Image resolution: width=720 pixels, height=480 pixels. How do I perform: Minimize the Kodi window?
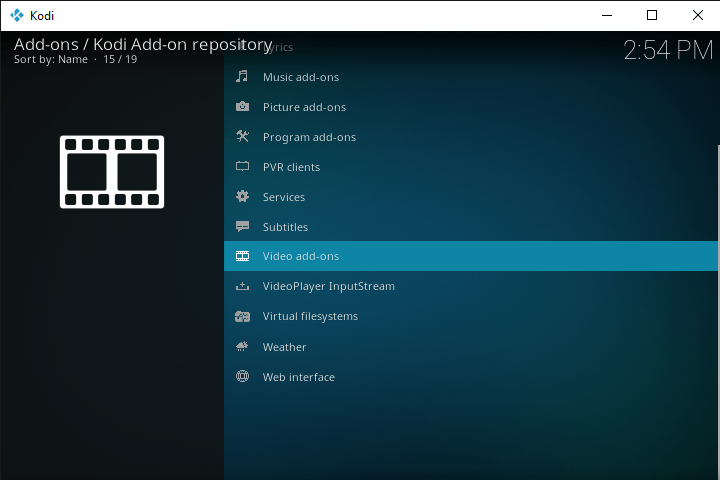point(607,16)
